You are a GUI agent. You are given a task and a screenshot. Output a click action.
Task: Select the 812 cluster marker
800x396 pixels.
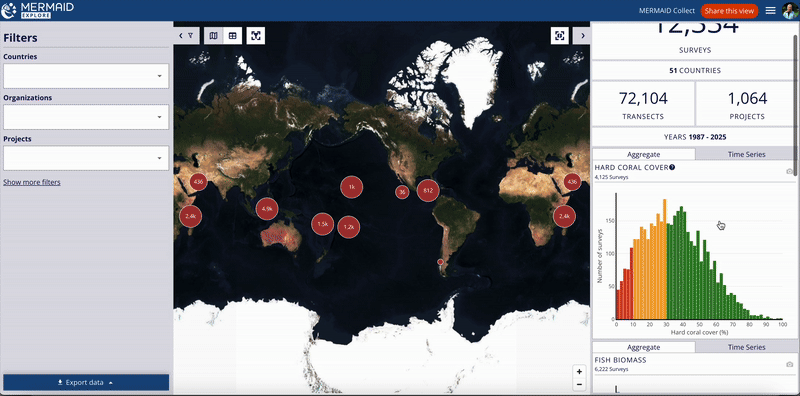tap(428, 191)
